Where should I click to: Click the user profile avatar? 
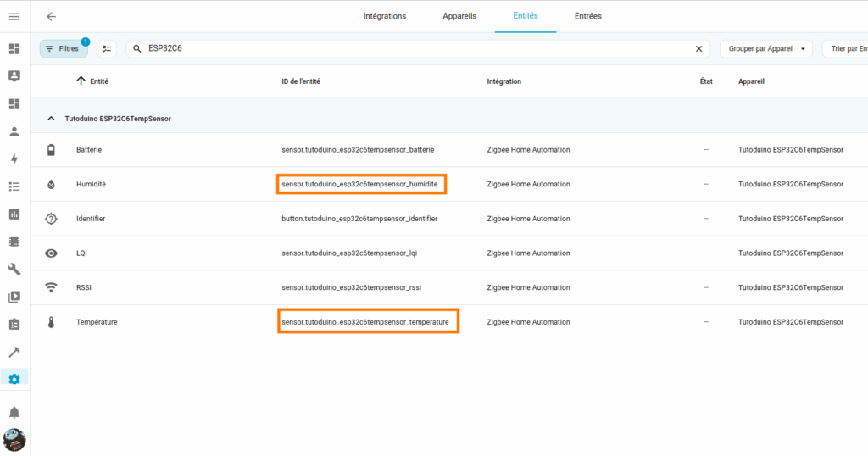click(x=14, y=440)
